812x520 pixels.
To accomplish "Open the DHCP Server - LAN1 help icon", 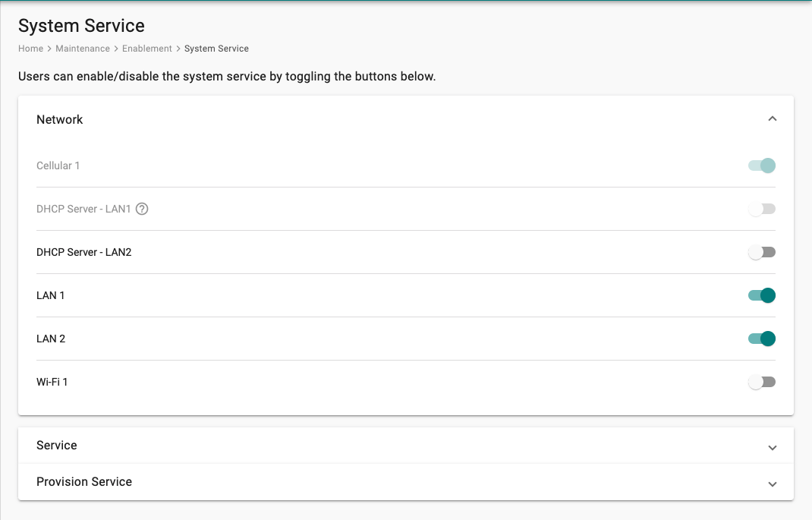I will 142,209.
